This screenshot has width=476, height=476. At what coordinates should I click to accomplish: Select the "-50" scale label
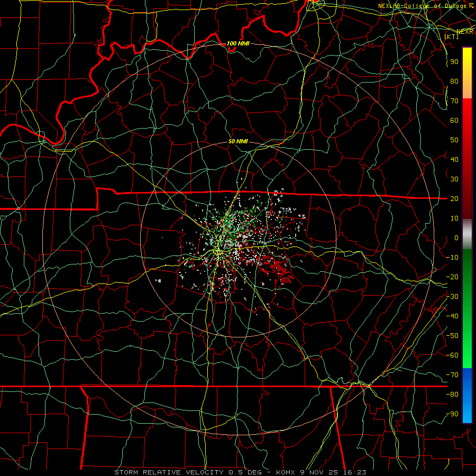tap(452, 336)
